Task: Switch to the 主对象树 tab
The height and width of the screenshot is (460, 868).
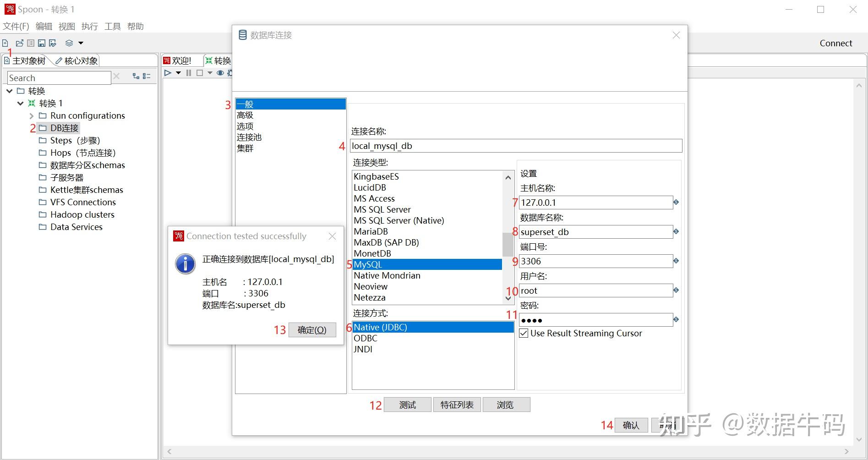Action: (25, 60)
